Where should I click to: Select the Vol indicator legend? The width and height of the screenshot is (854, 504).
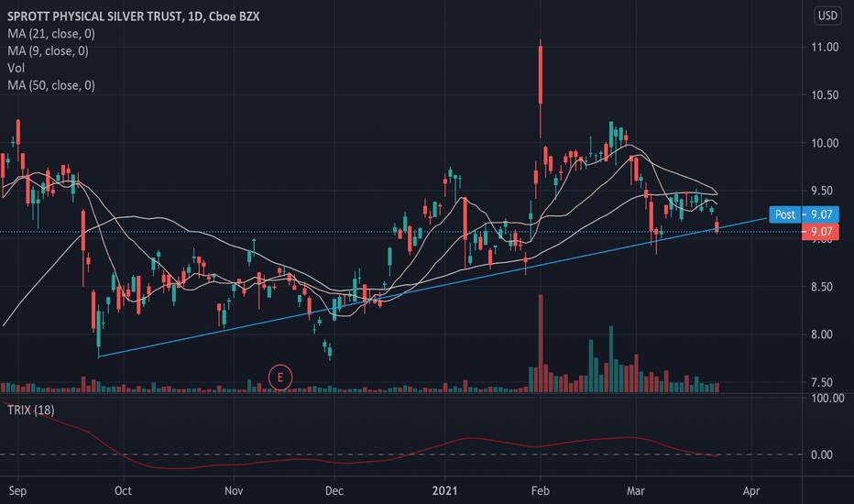click(x=16, y=68)
